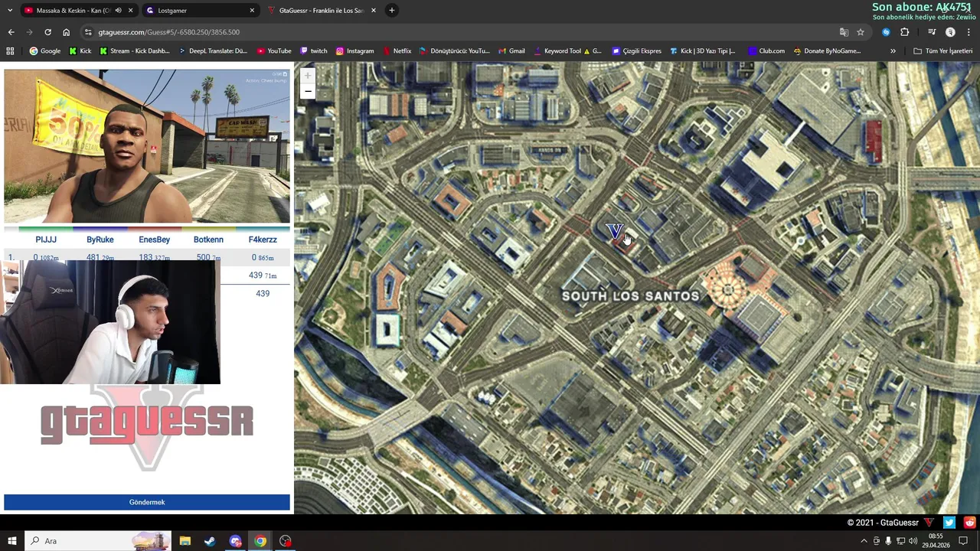Open DeepL Translate bookmark
Image resolution: width=980 pixels, height=551 pixels.
214,51
